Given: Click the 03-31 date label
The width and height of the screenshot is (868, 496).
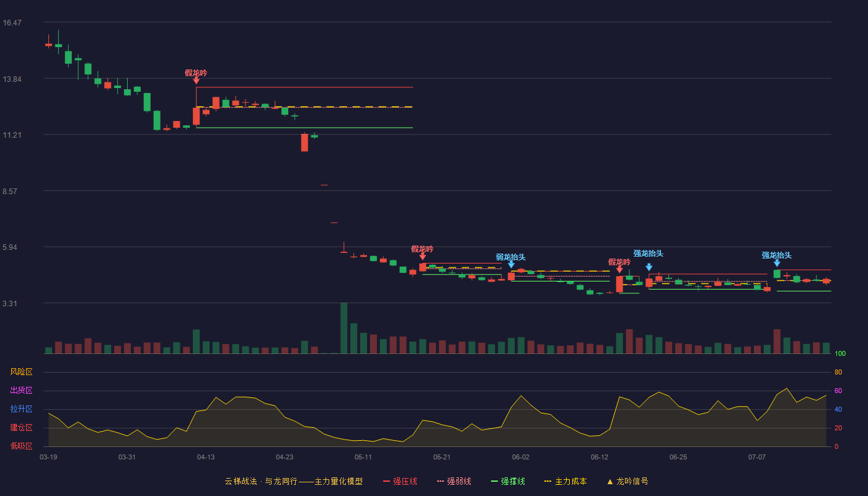Looking at the screenshot, I should 127,458.
